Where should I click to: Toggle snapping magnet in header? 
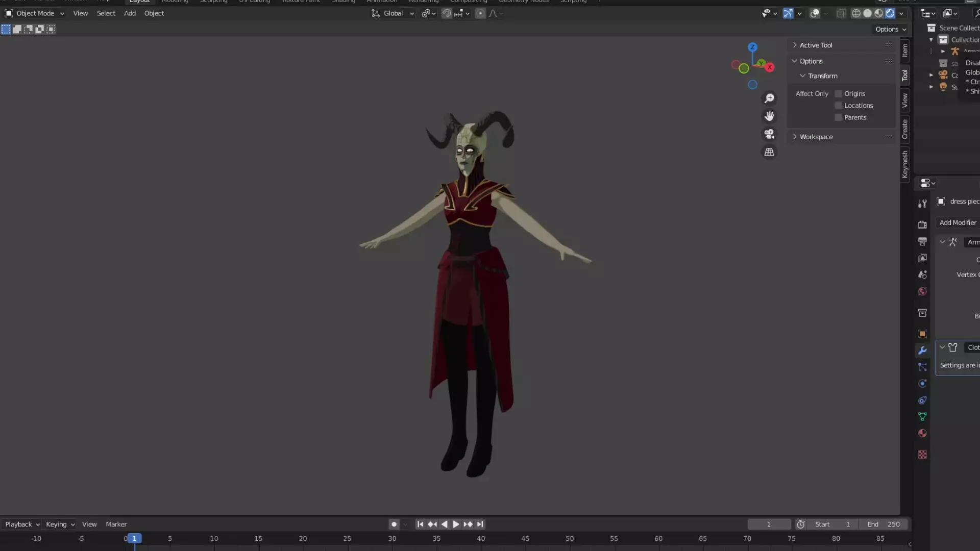tap(447, 13)
